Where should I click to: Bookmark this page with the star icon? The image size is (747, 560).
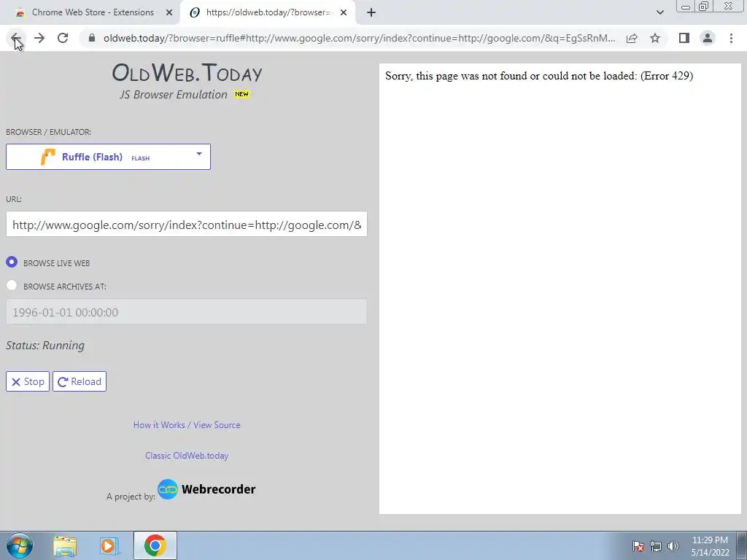coord(655,38)
